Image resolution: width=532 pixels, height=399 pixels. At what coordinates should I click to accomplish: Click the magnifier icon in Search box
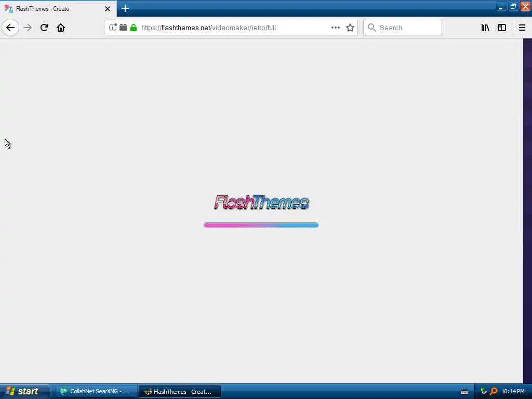[x=371, y=28]
